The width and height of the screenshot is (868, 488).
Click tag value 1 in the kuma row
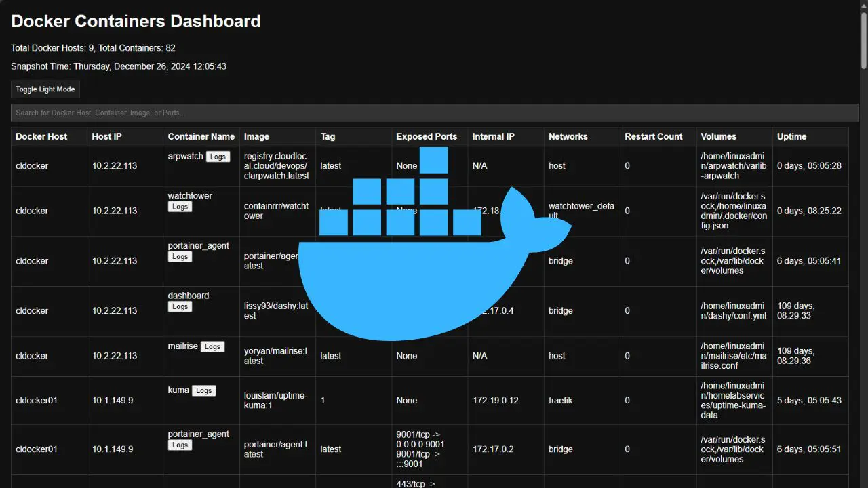323,401
